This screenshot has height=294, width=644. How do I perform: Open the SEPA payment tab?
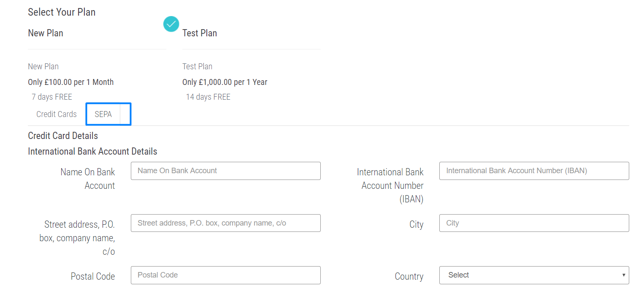103,114
